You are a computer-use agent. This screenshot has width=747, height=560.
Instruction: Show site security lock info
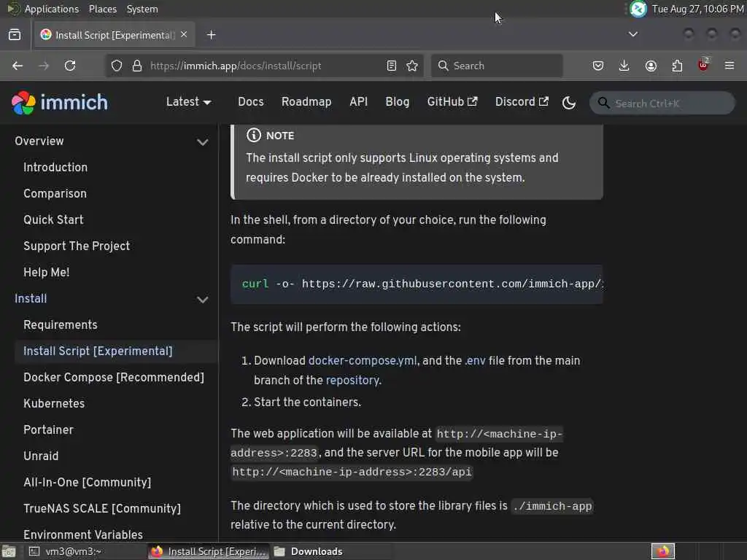(x=137, y=66)
